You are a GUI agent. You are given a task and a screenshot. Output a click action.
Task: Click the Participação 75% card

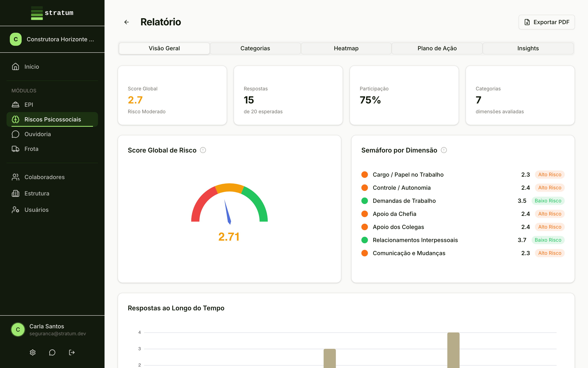point(404,95)
